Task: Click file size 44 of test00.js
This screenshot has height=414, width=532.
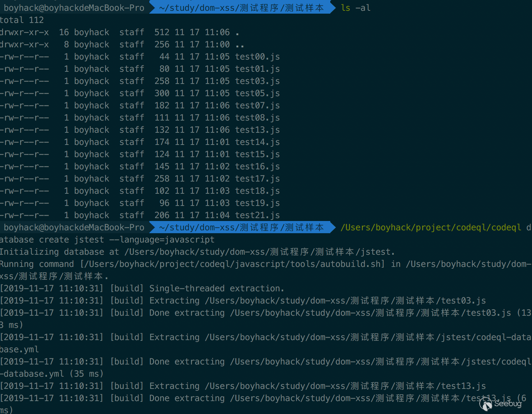Action: (164, 57)
